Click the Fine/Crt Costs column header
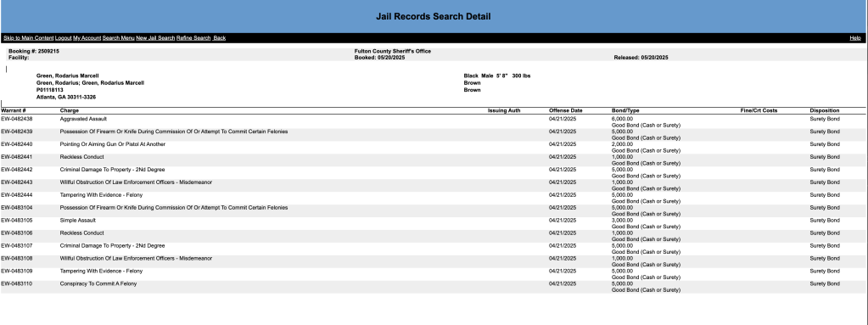The image size is (868, 325). tap(759, 110)
